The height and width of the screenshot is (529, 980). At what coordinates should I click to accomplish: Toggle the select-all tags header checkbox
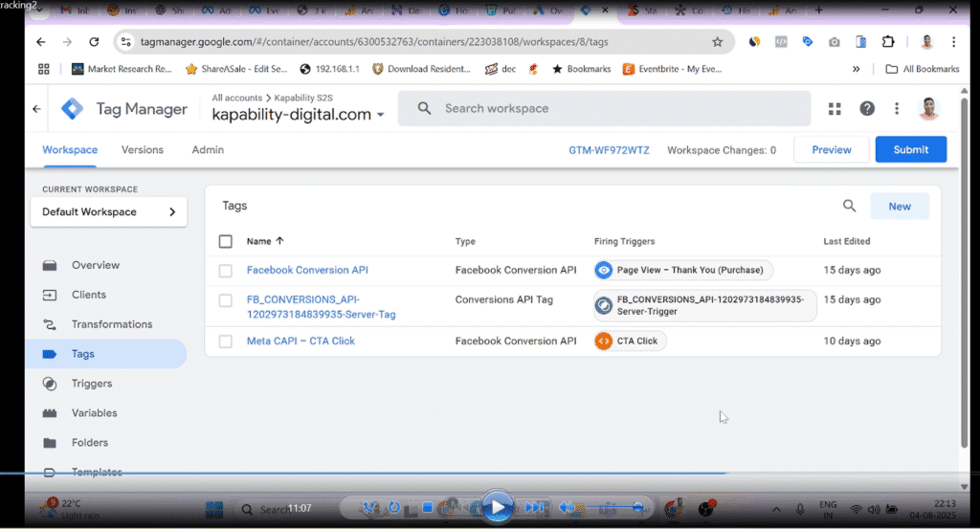[x=226, y=242]
